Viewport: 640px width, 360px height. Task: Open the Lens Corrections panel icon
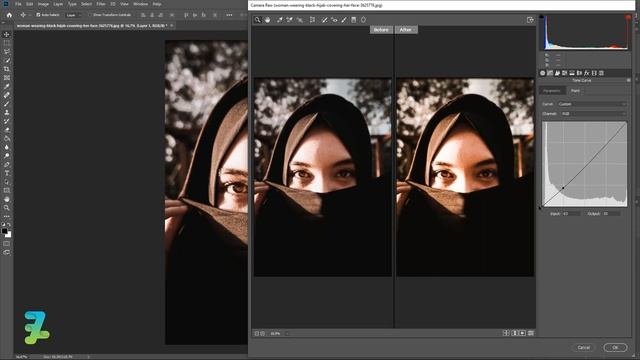pyautogui.click(x=579, y=73)
